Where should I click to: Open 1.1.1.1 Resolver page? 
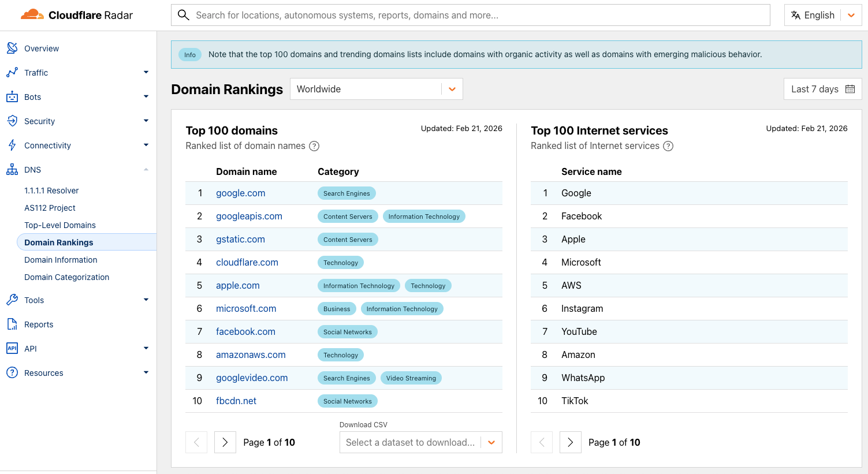(51, 191)
